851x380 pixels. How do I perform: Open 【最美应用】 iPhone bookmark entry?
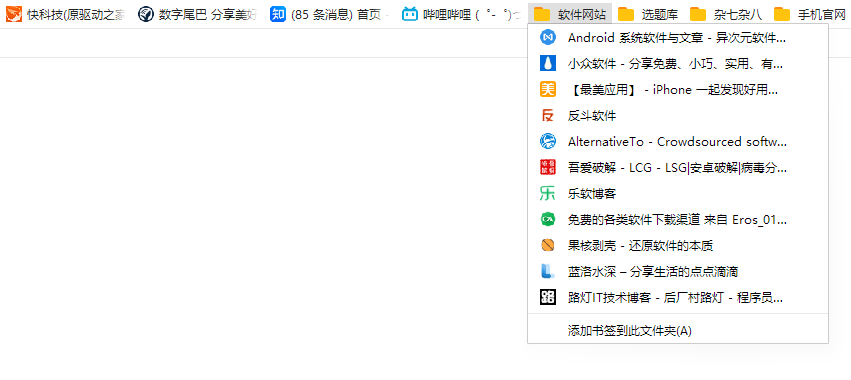[x=678, y=90]
